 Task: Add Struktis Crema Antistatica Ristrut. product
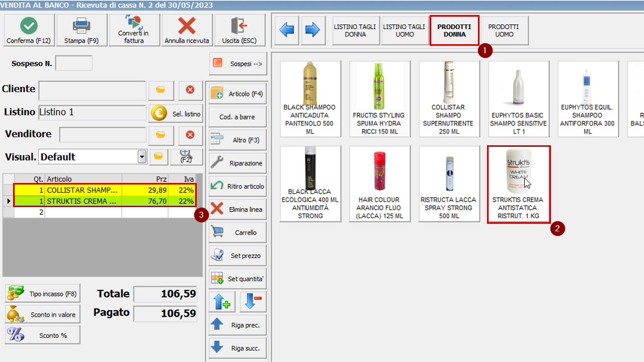pyautogui.click(x=519, y=184)
